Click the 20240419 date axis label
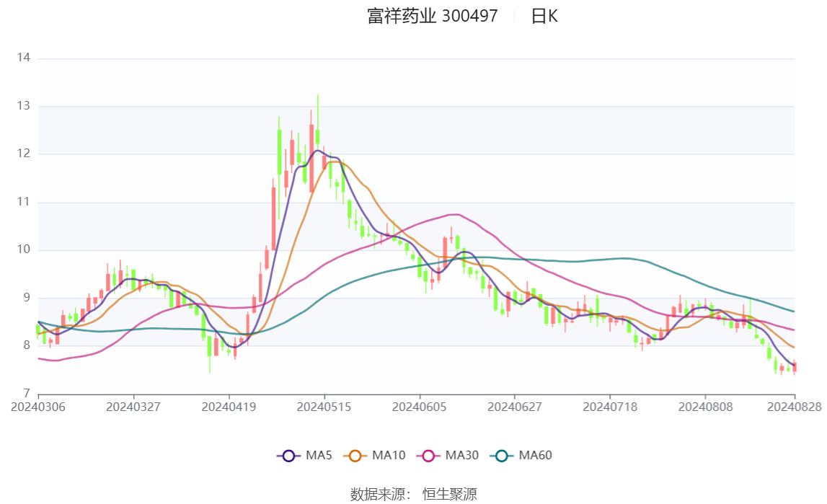The height and width of the screenshot is (504, 827). pos(229,407)
